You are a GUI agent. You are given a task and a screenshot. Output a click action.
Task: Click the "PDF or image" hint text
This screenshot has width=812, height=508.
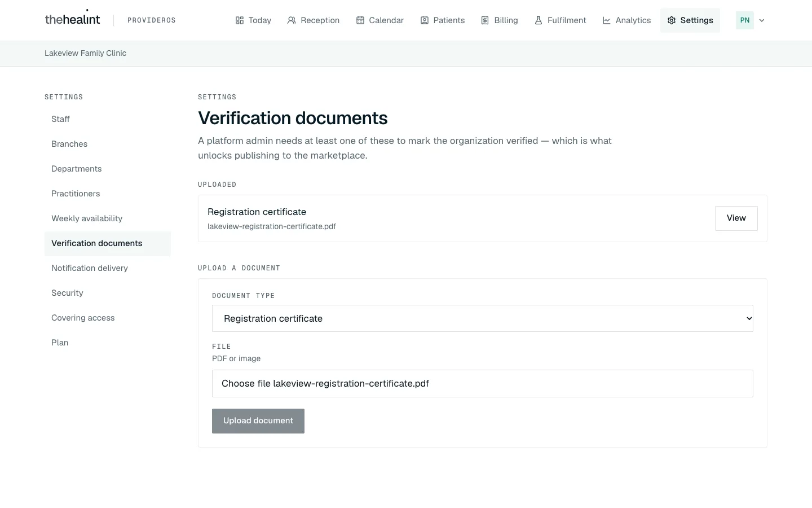click(236, 358)
